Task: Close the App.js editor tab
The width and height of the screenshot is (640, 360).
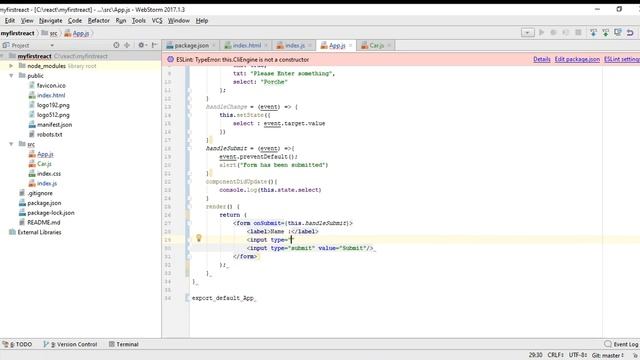Action: (351, 45)
